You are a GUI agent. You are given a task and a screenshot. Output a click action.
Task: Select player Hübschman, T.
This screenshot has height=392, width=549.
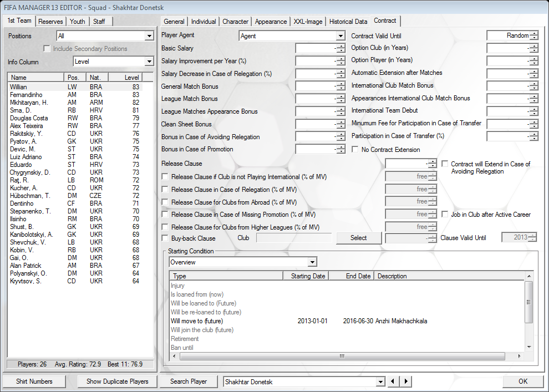(x=75, y=196)
